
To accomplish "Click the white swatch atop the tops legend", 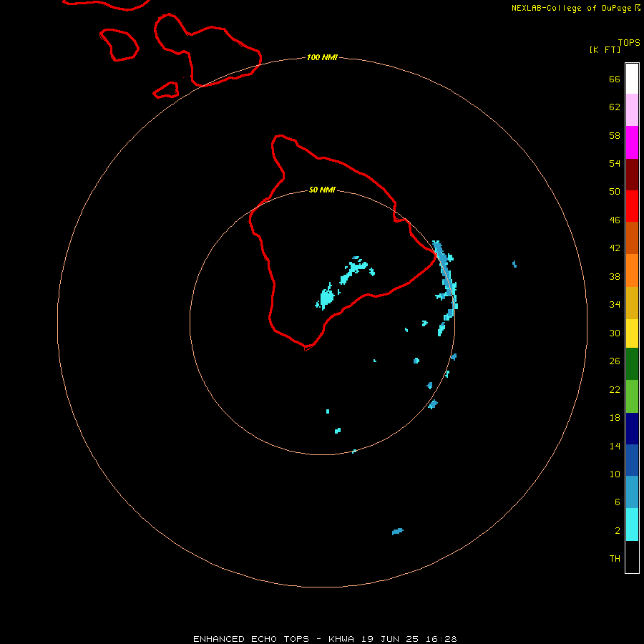I will (x=632, y=79).
